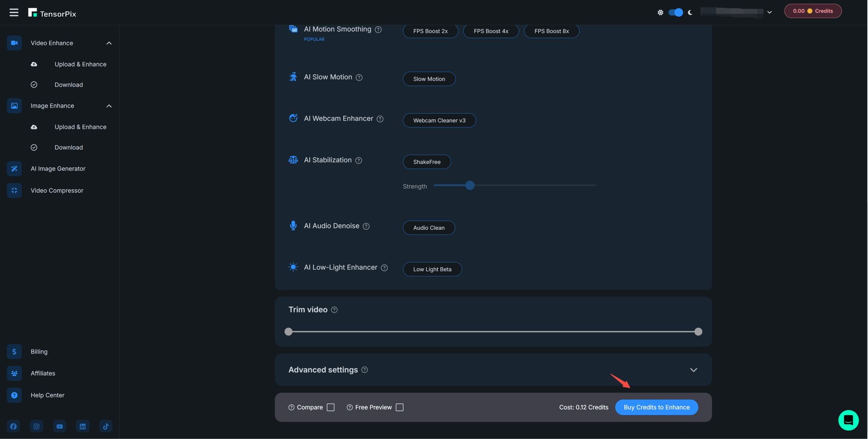Open the hamburger menu icon
The height and width of the screenshot is (439, 868).
(x=14, y=13)
